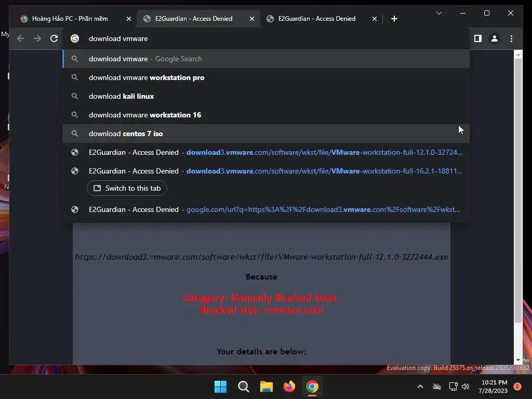Click globe icon beside workstation-full-12.1.0 entry
Viewport: 532px width, 399px height.
(x=75, y=152)
